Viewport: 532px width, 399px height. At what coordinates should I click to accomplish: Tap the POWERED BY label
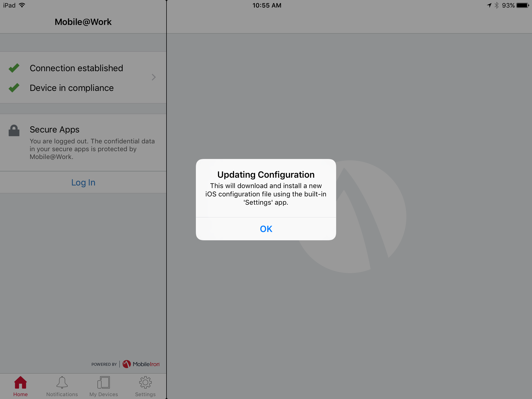pyautogui.click(x=104, y=364)
